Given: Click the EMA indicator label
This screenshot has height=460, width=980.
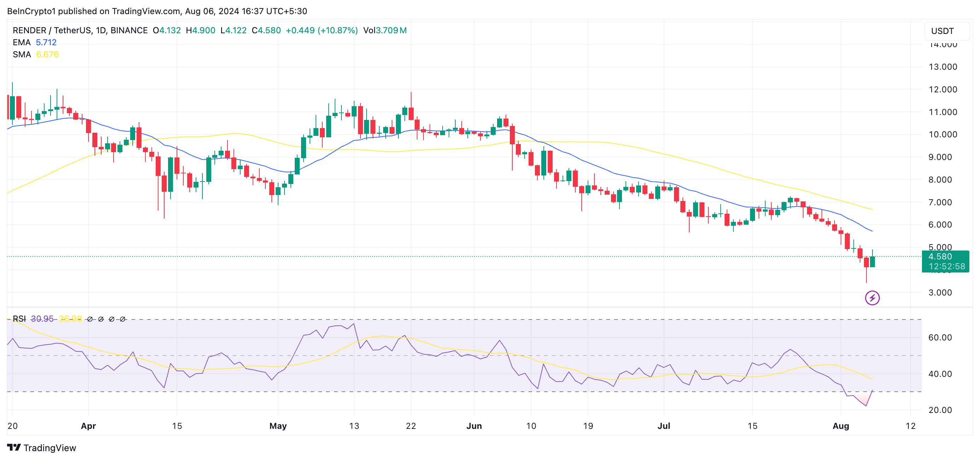Looking at the screenshot, I should click(x=21, y=42).
